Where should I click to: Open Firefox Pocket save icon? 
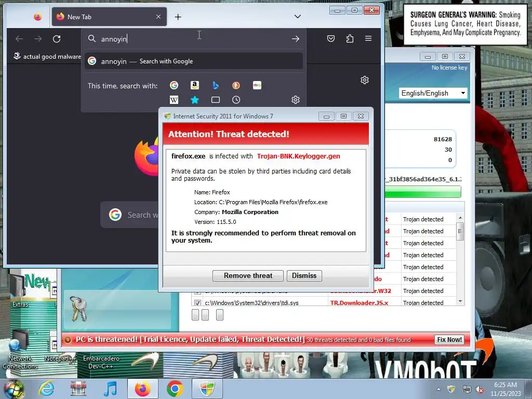pyautogui.click(x=331, y=38)
